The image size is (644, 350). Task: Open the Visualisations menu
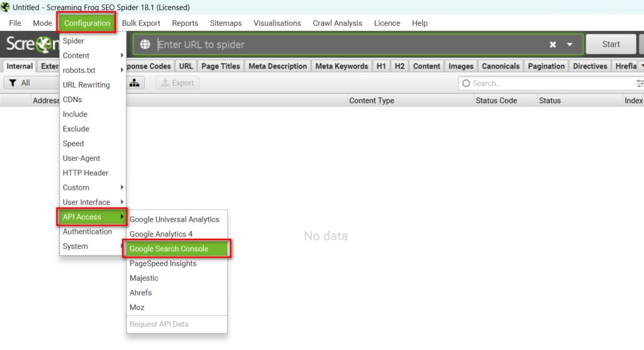(x=277, y=23)
